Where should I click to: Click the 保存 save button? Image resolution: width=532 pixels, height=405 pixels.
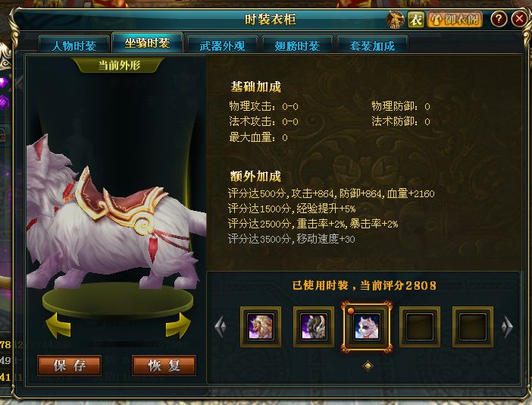pyautogui.click(x=69, y=366)
